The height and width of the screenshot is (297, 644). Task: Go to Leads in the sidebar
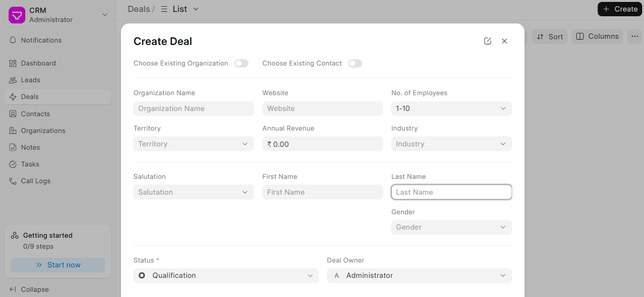pyautogui.click(x=31, y=80)
